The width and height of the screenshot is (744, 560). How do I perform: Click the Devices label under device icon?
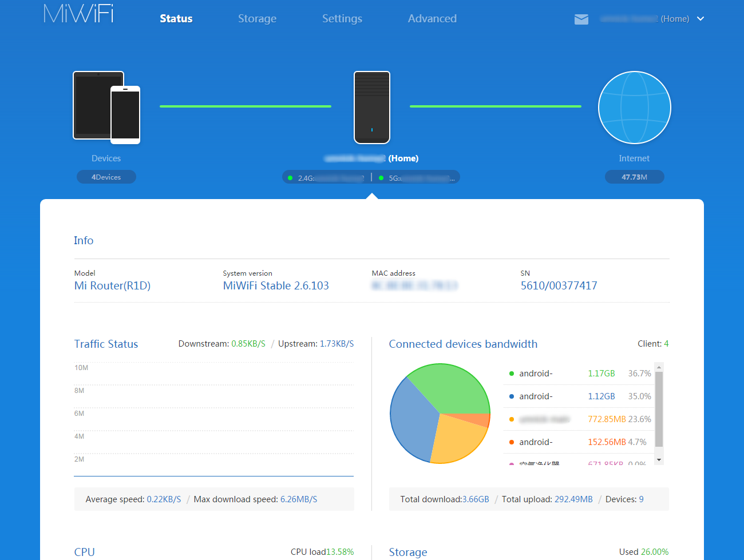(x=106, y=158)
